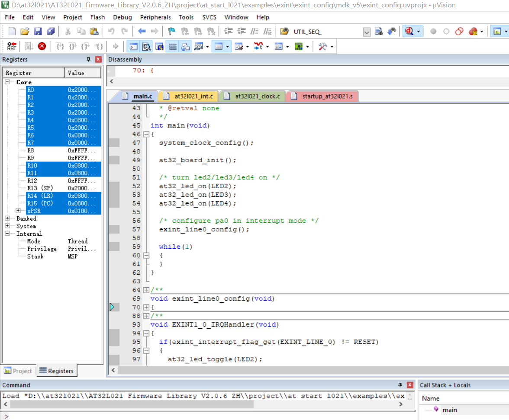This screenshot has width=509, height=420.
Task: Expand folded block at line 70
Action: [x=146, y=307]
